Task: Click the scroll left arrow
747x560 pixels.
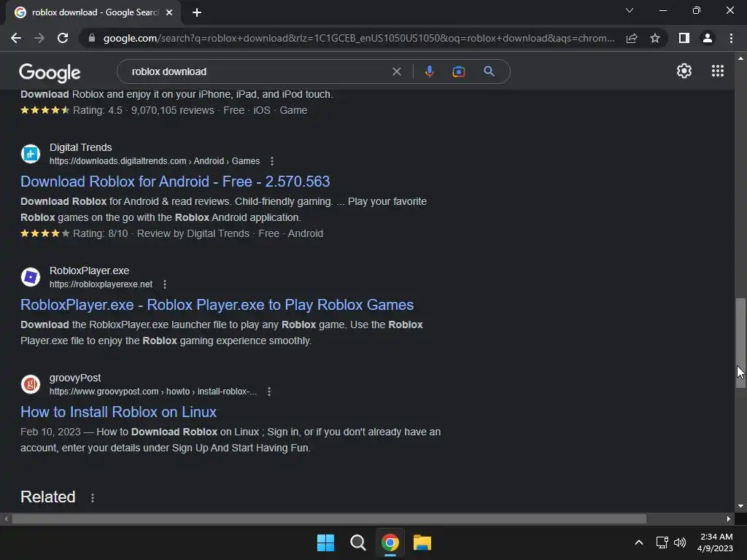Action: 6,518
